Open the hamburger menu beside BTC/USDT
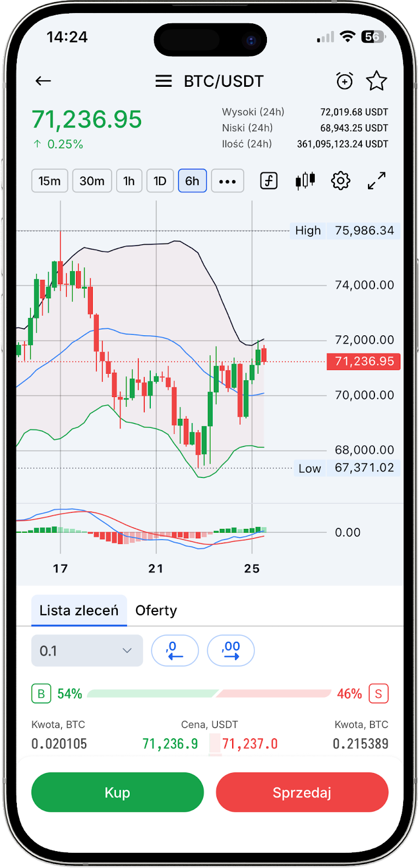 pyautogui.click(x=163, y=81)
